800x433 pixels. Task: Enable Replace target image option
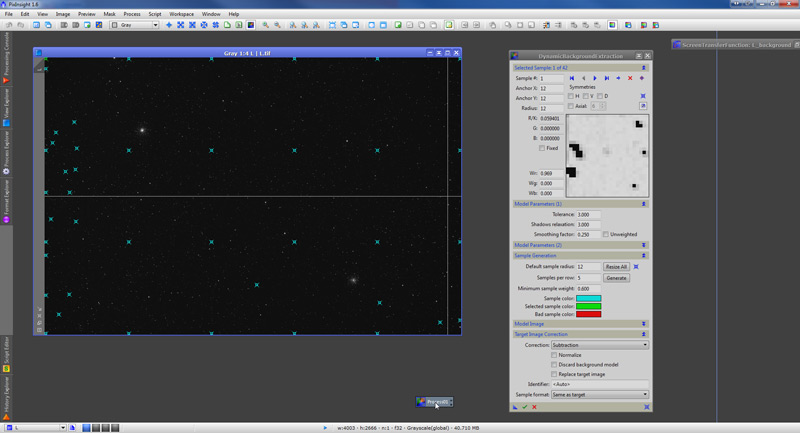tap(555, 373)
